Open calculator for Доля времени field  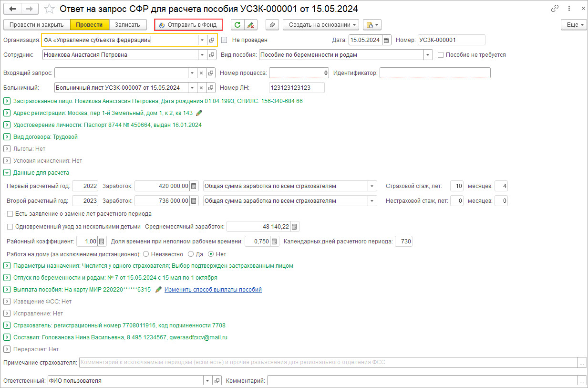point(275,241)
